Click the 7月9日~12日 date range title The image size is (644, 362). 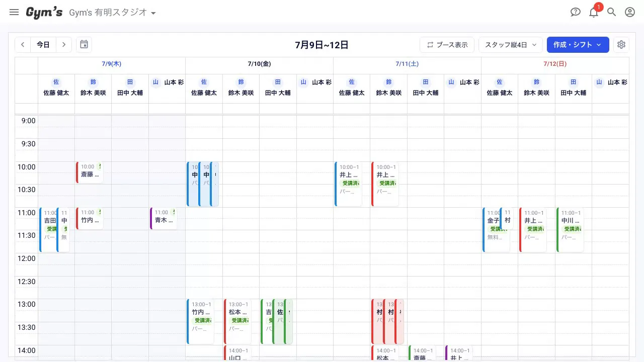click(322, 45)
